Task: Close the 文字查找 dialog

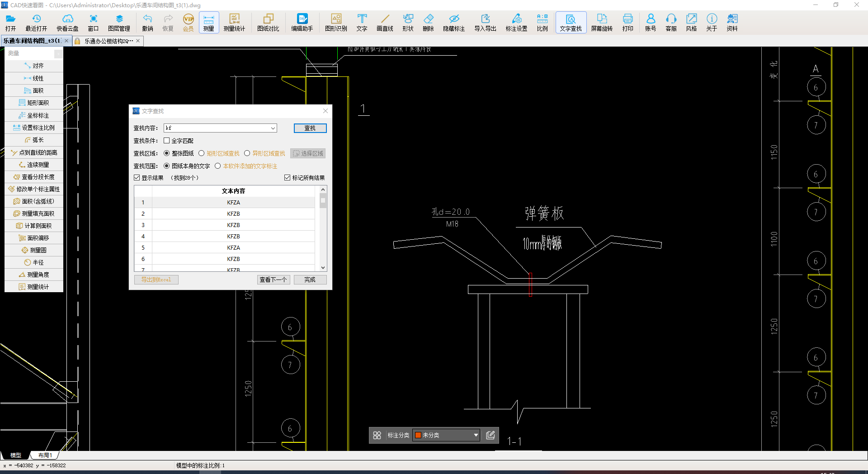Action: click(325, 111)
